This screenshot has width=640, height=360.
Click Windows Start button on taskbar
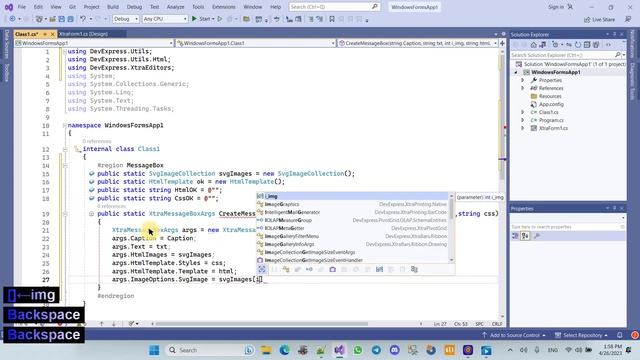point(154,350)
